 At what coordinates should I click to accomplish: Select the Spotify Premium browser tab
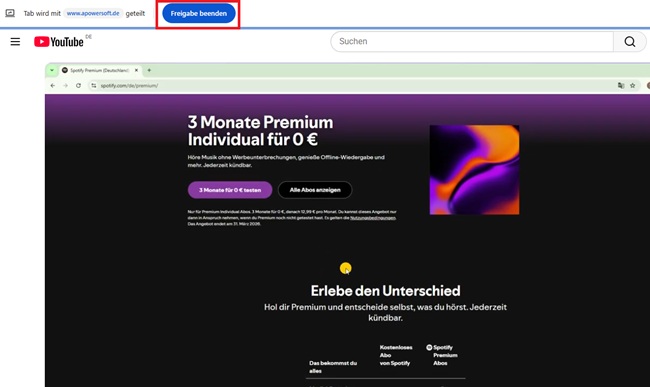click(99, 70)
